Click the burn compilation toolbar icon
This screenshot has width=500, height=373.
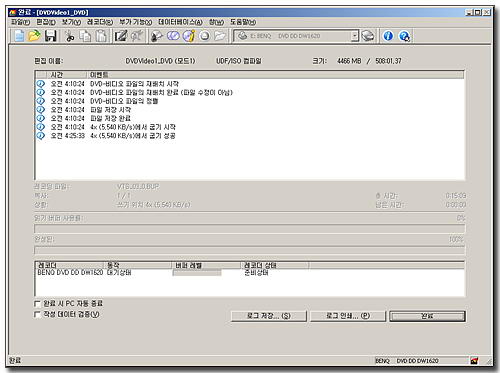(x=156, y=36)
